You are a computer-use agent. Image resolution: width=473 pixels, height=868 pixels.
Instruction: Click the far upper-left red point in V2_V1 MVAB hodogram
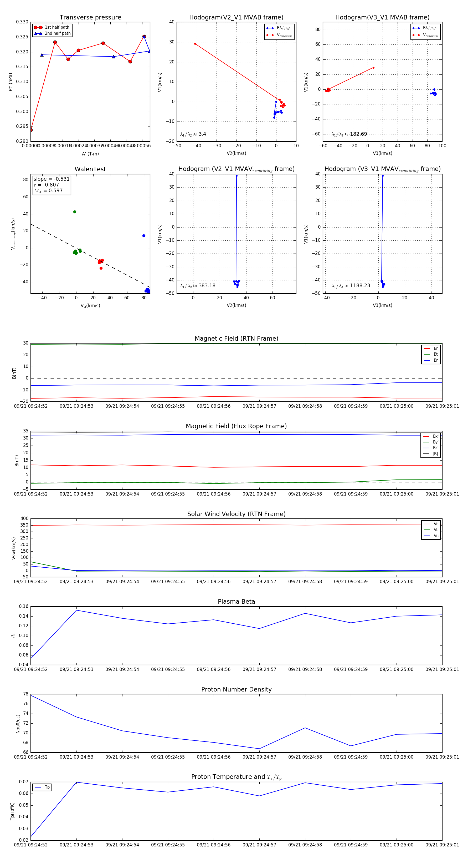195,44
